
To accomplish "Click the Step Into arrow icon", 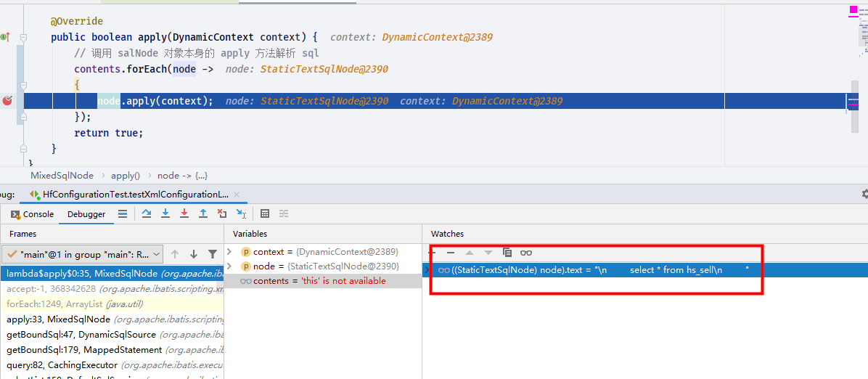I will 165,213.
